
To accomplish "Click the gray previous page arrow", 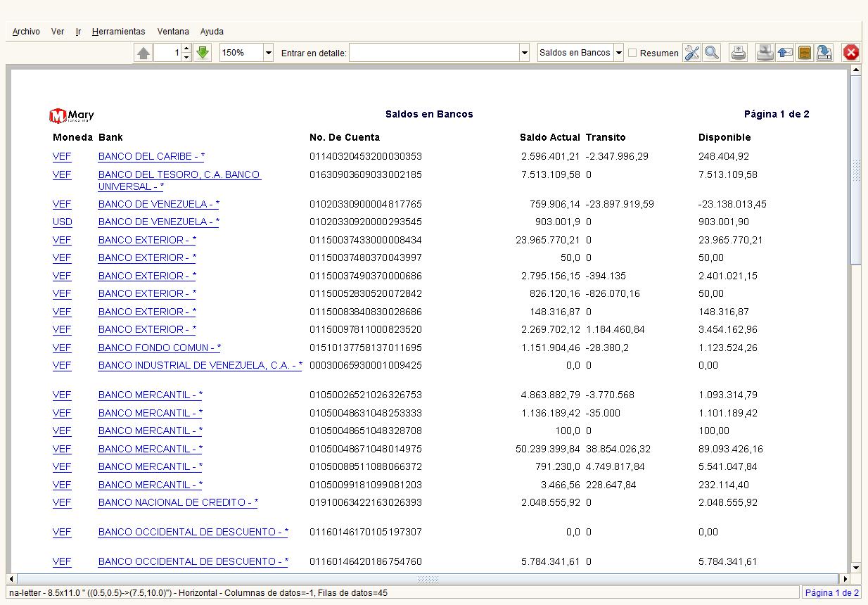I will click(x=143, y=53).
